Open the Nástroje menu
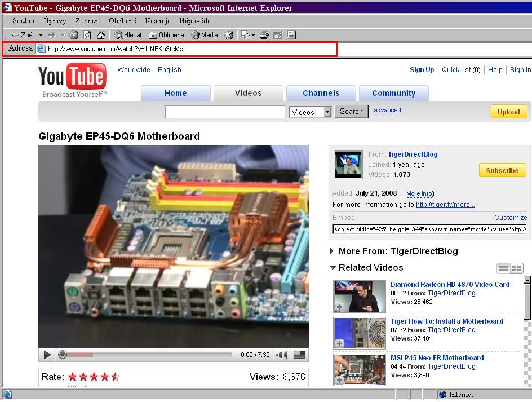The width and height of the screenshot is (532, 402). 157,21
